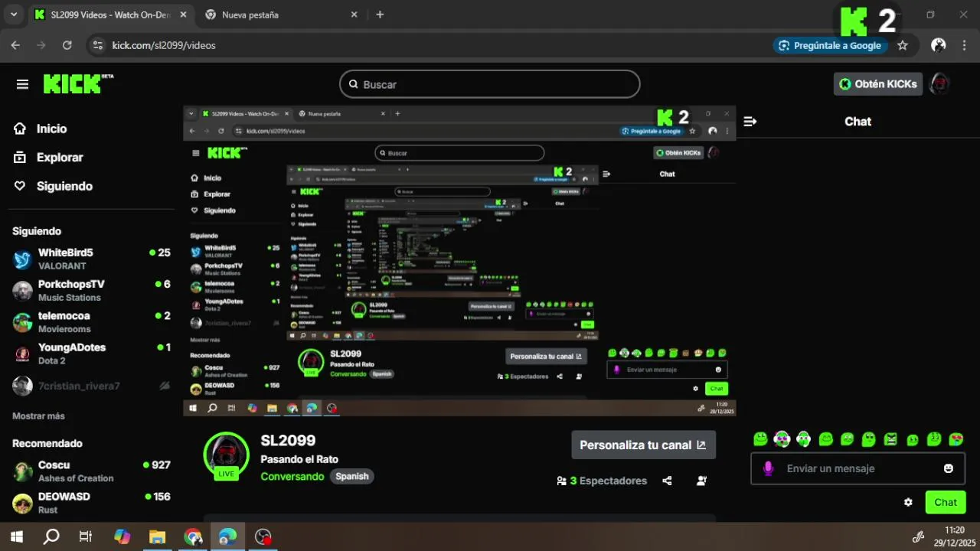Image resolution: width=980 pixels, height=551 pixels.
Task: Open WhiteBird5 VALORANT channel
Action: point(91,259)
